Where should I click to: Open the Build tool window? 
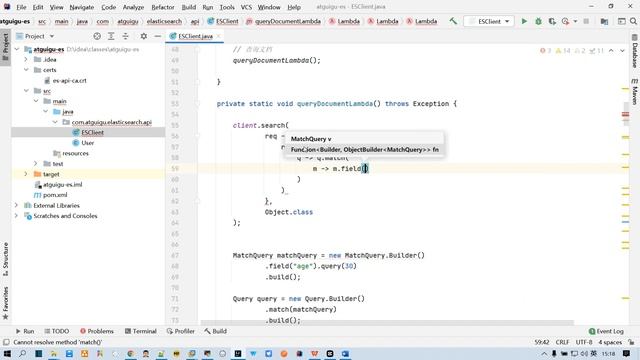click(216, 331)
